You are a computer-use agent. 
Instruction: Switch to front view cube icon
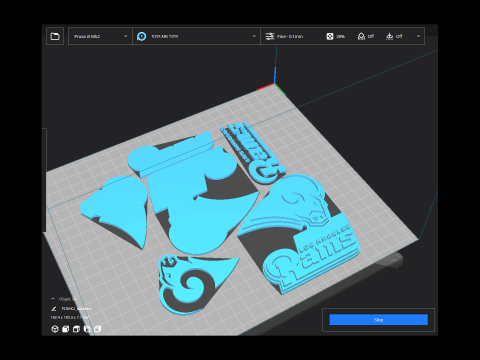click(66, 329)
